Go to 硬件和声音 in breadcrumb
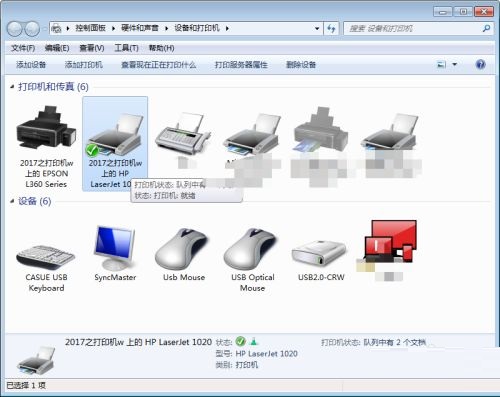The width and height of the screenshot is (500, 397). [140, 28]
